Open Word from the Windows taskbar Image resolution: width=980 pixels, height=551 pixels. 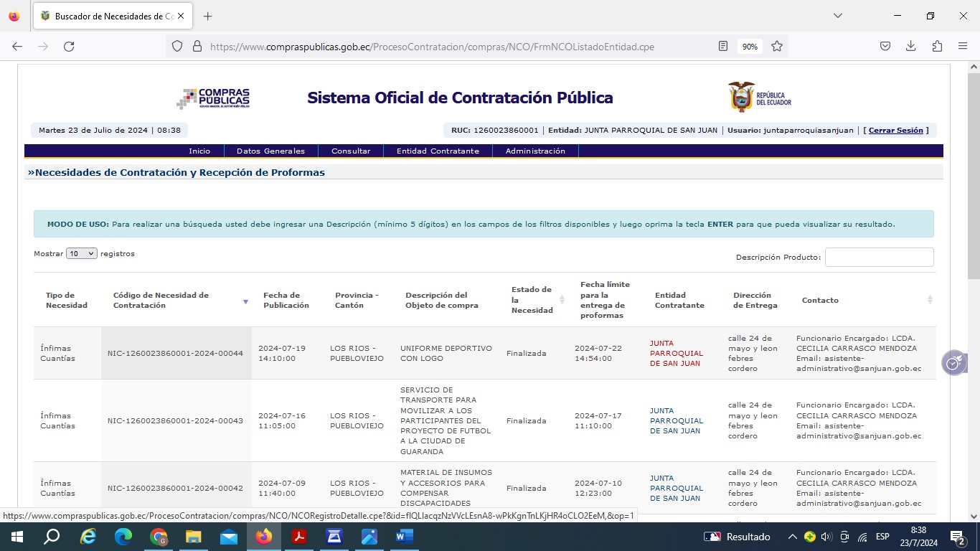point(404,537)
